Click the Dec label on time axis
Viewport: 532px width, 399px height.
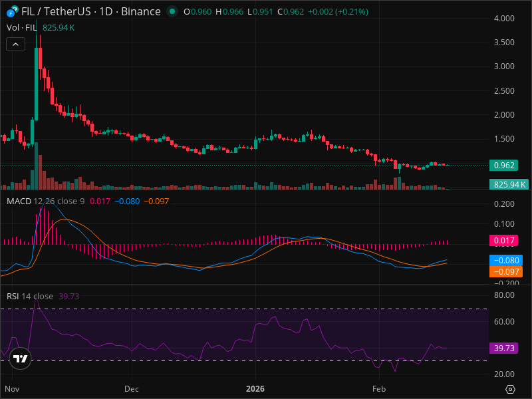pos(131,389)
